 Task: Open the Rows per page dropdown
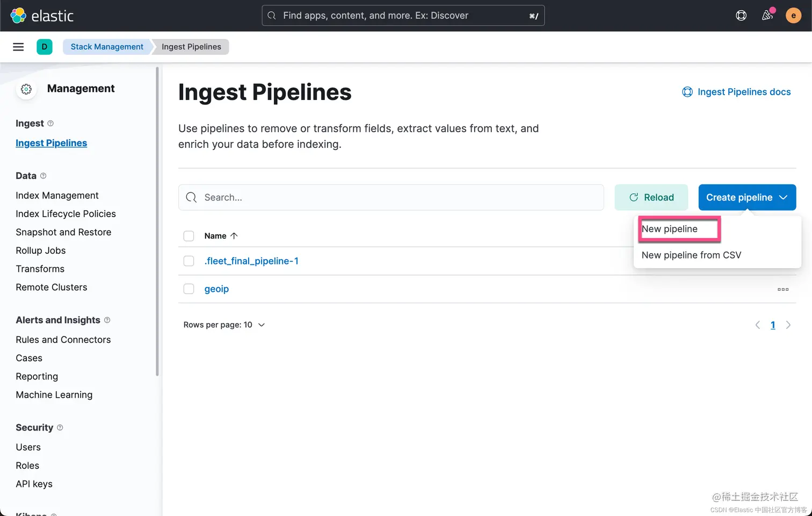(x=224, y=325)
